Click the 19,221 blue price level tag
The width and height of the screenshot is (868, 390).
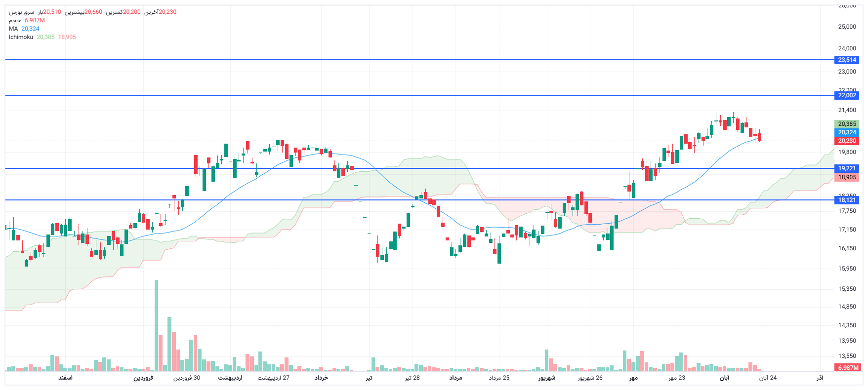coord(847,168)
